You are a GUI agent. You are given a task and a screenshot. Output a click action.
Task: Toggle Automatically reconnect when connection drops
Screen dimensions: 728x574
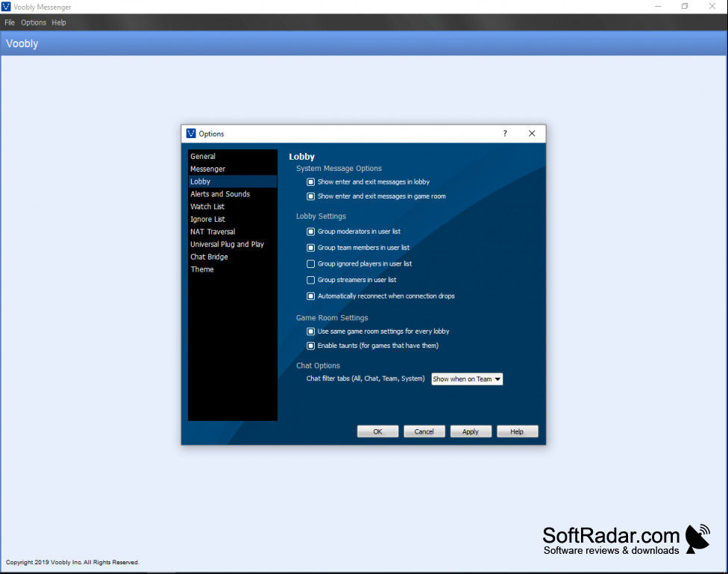click(x=310, y=296)
